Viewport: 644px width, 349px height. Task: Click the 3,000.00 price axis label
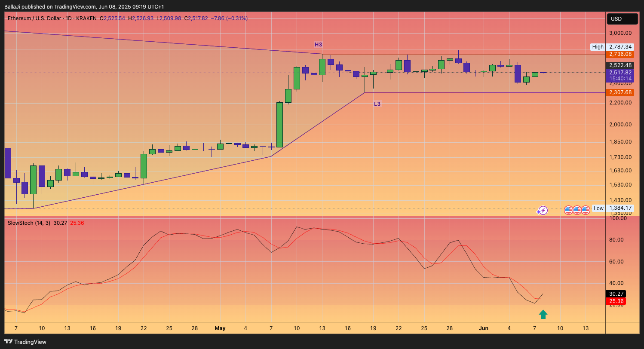(620, 33)
